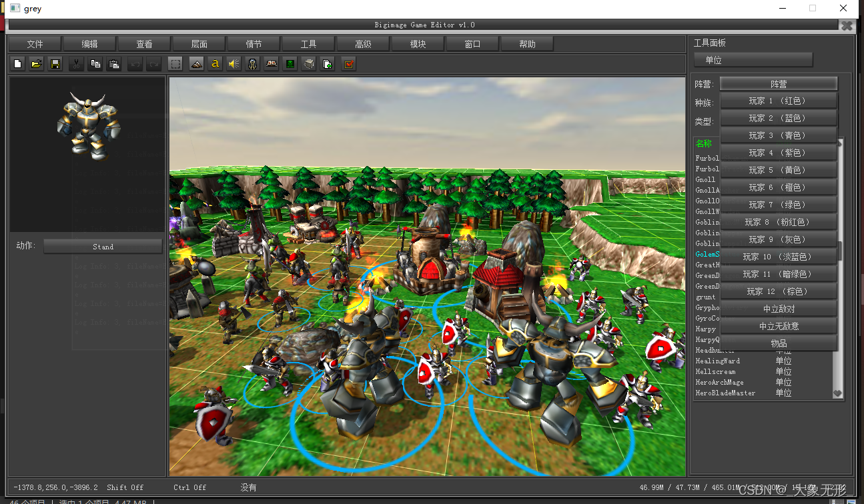This screenshot has width=864, height=504.
Task: Choose 玩家 12 （棕色） from the list
Action: [x=779, y=291]
